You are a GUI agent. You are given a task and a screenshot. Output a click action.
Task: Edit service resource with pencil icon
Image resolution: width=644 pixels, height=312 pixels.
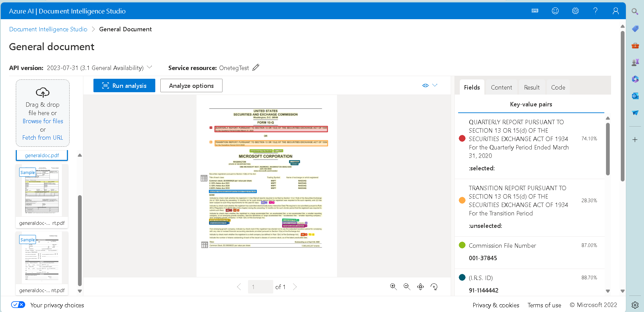pos(256,68)
